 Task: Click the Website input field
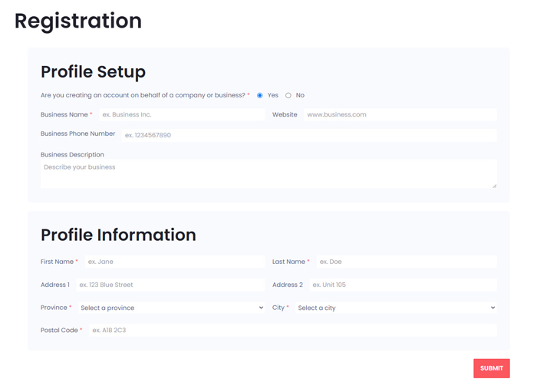coord(400,115)
